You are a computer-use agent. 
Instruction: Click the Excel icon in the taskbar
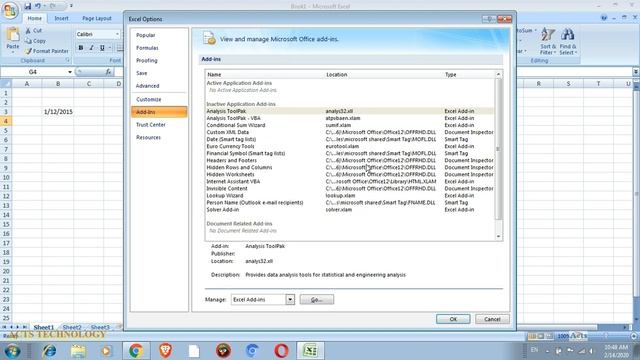(310, 351)
